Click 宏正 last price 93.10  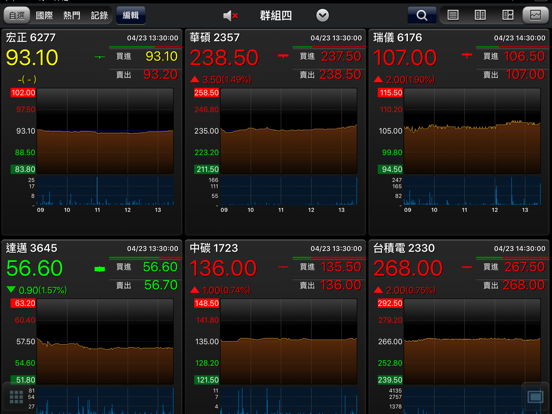coord(32,58)
